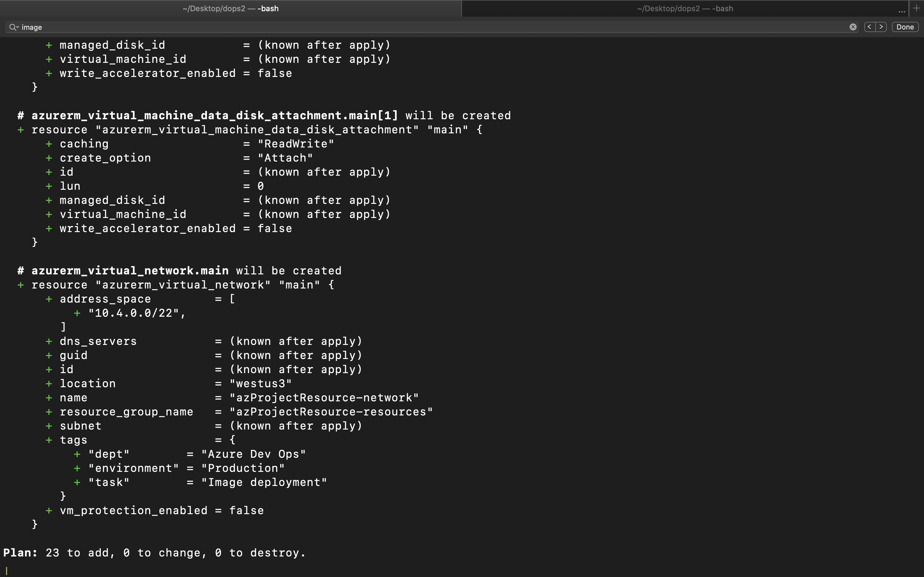Select the active left terminal tab
924x577 pixels.
click(231, 8)
